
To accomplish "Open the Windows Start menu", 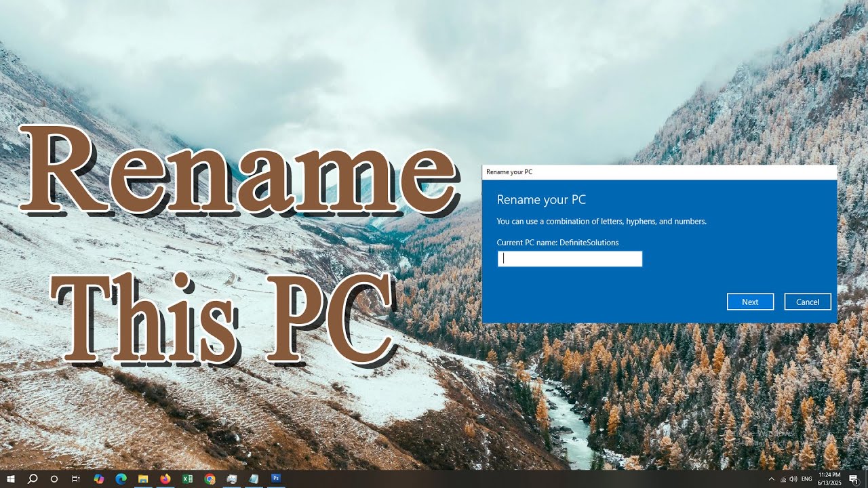I will click(11, 479).
